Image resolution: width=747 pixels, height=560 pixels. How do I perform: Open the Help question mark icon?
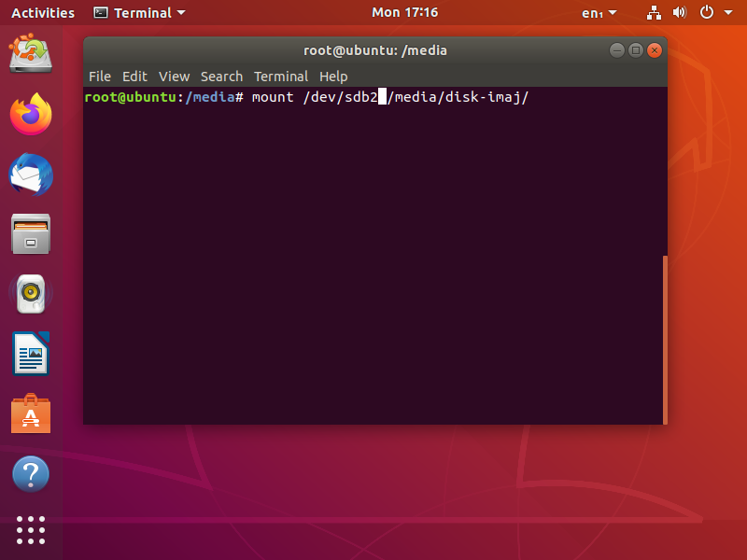pyautogui.click(x=31, y=474)
